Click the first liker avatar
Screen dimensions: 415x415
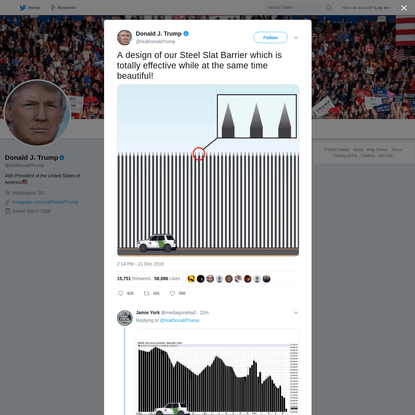tap(191, 279)
